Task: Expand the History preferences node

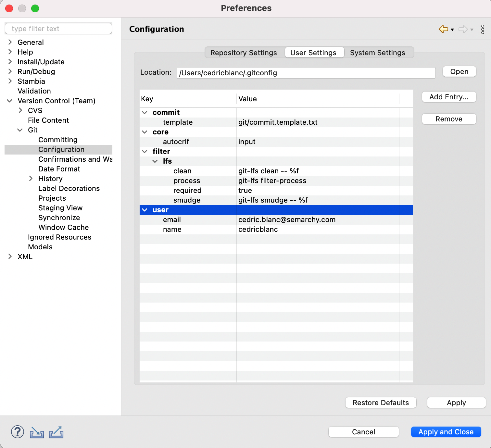Action: tap(31, 179)
